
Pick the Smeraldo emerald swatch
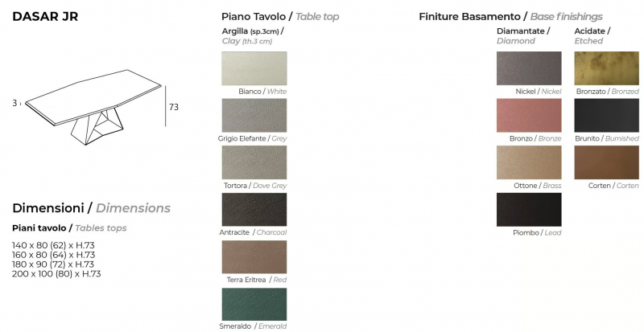point(254,304)
